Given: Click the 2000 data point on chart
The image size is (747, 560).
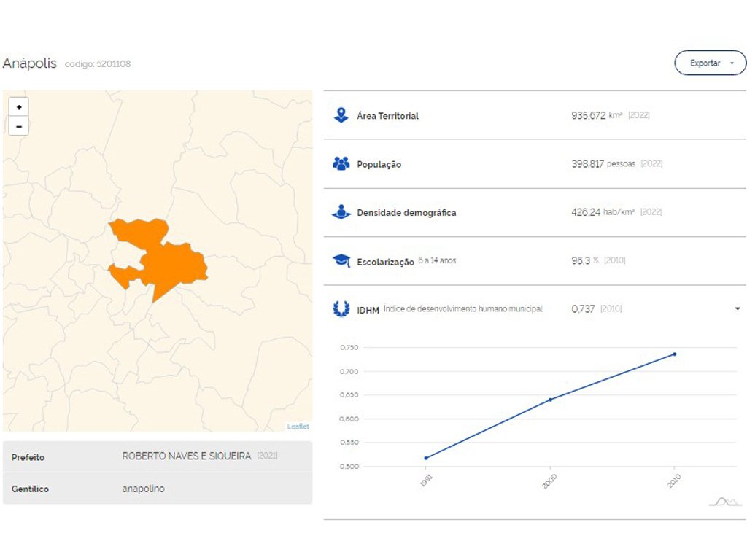Looking at the screenshot, I should click(550, 400).
